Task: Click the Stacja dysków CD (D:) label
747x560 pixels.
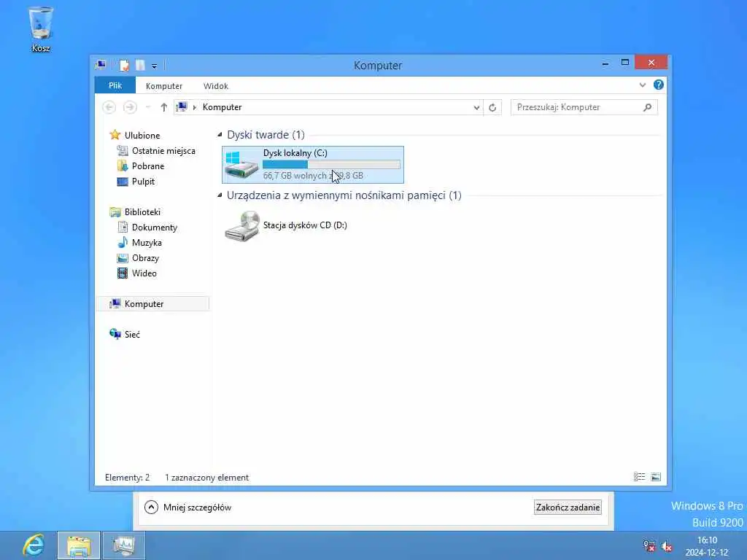Action: (305, 225)
